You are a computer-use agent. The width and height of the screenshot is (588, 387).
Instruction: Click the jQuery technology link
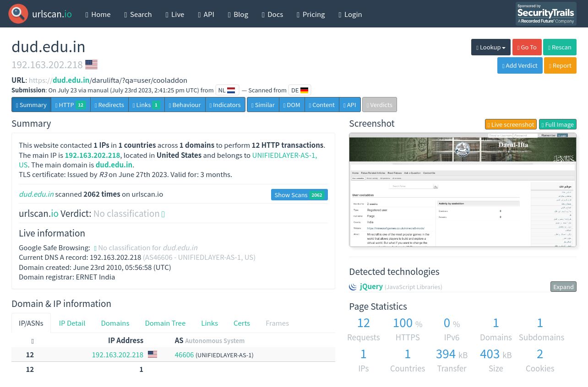[x=371, y=287]
